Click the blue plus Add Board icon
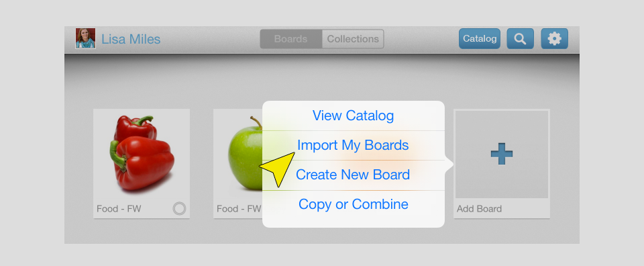The image size is (644, 266). [x=502, y=154]
